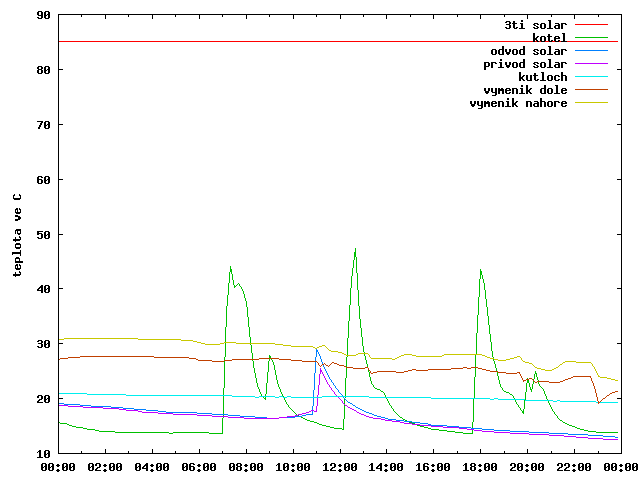Click the brown line sample beside 'vymenik dole'
This screenshot has height=480, width=640.
[x=591, y=89]
